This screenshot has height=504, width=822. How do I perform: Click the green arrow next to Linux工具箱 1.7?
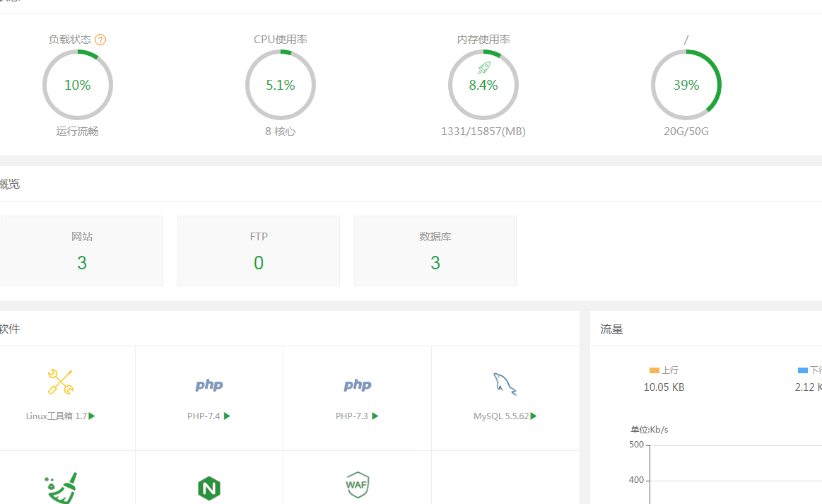(92, 416)
